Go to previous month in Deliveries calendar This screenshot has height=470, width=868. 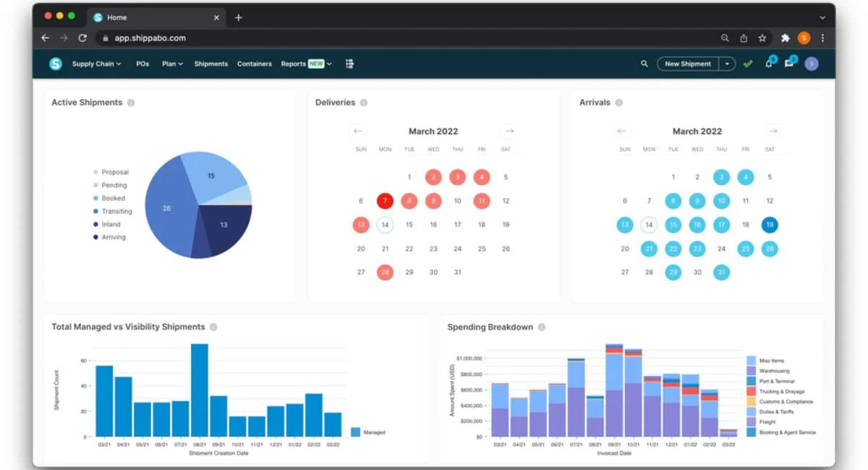click(358, 131)
